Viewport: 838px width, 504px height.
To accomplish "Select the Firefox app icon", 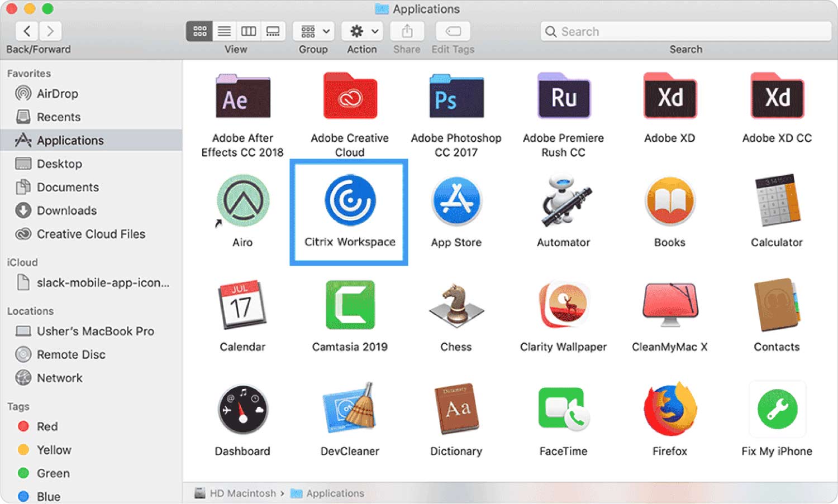I will coord(670,409).
